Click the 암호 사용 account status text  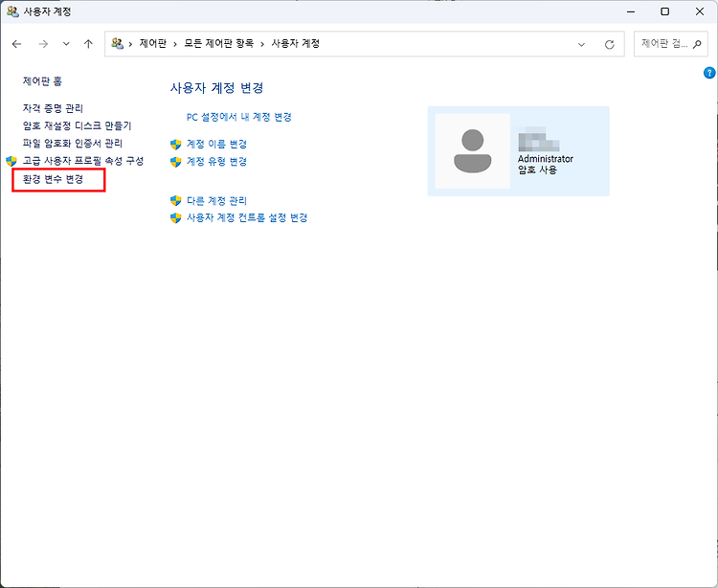pyautogui.click(x=537, y=170)
